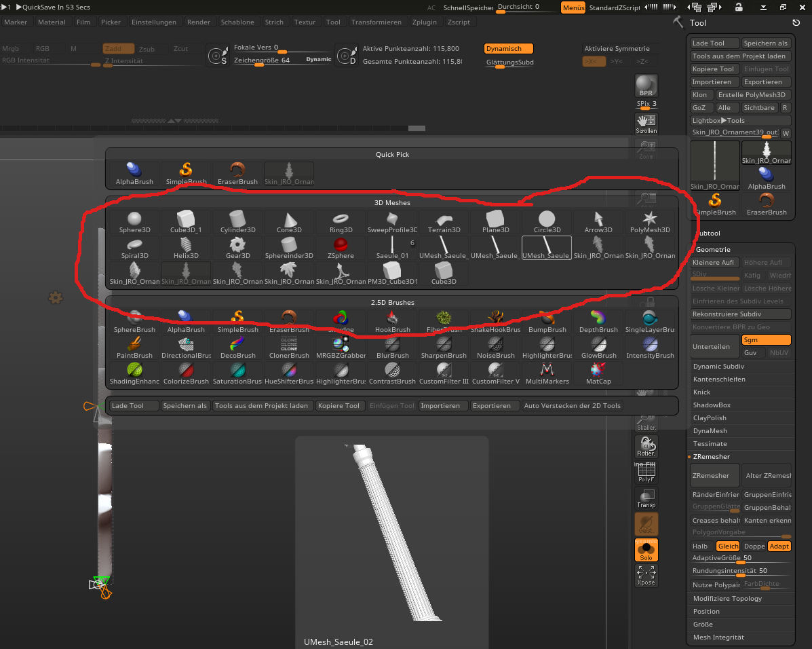Select the SnakeHookBrush 2.5D brush
The image size is (812, 649).
point(495,321)
